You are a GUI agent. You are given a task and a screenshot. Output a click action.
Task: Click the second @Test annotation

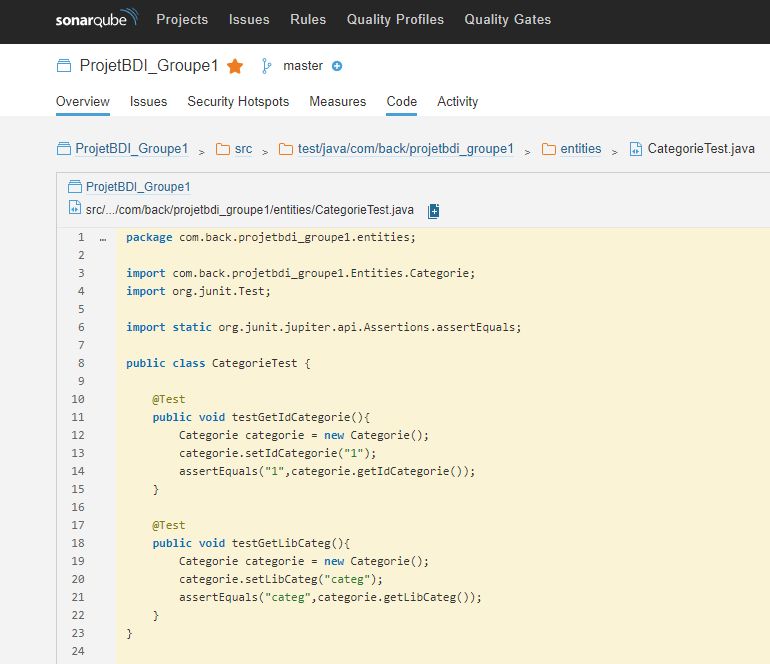[169, 525]
